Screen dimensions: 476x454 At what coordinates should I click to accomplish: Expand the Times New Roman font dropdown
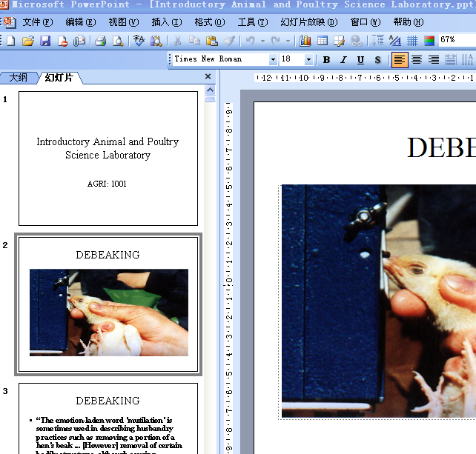(273, 60)
